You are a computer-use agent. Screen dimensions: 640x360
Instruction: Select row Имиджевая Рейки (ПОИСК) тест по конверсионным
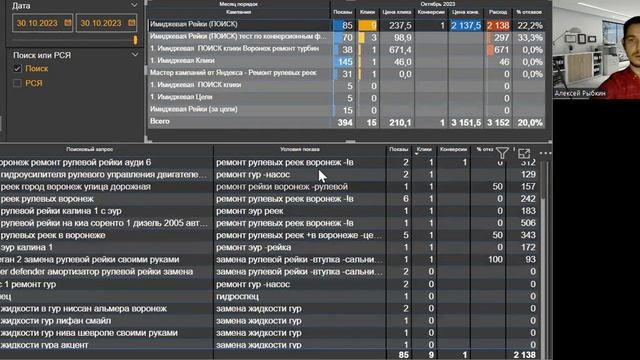click(x=238, y=37)
